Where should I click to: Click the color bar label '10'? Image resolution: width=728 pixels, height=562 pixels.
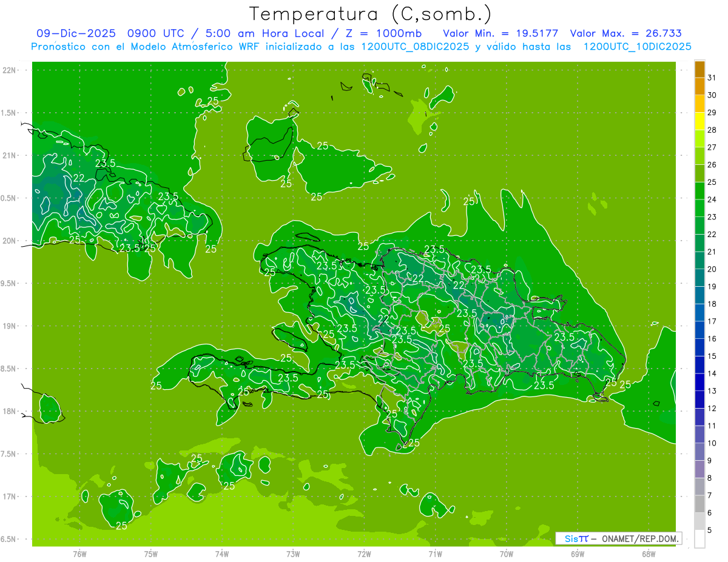click(712, 443)
